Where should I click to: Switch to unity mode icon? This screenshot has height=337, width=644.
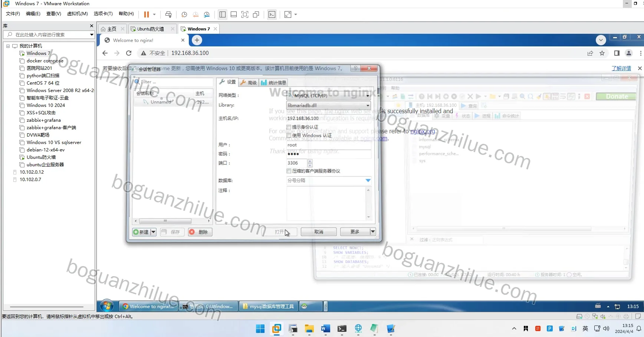[256, 14]
